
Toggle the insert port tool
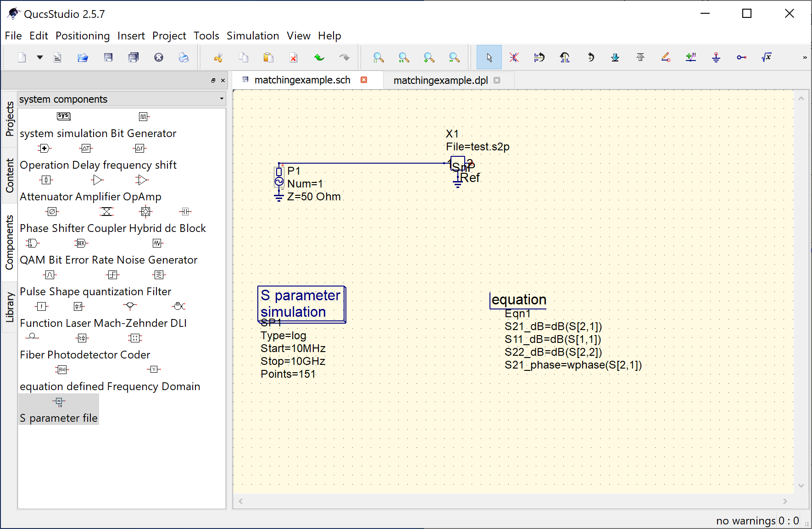coord(741,57)
